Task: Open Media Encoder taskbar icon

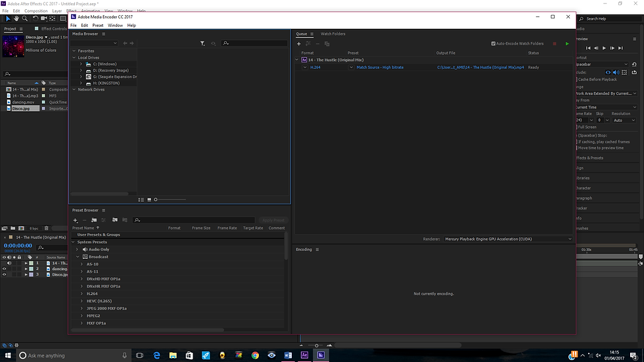Action: [x=321, y=355]
